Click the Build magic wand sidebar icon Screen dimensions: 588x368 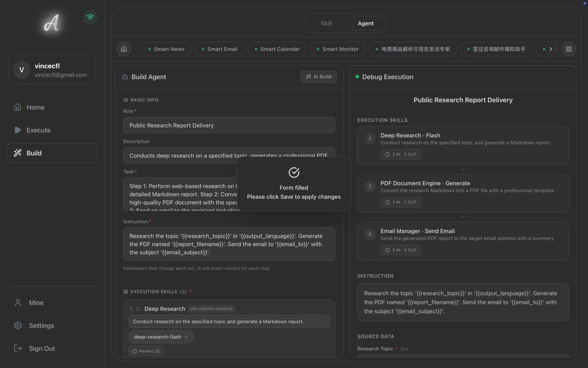pyautogui.click(x=18, y=153)
